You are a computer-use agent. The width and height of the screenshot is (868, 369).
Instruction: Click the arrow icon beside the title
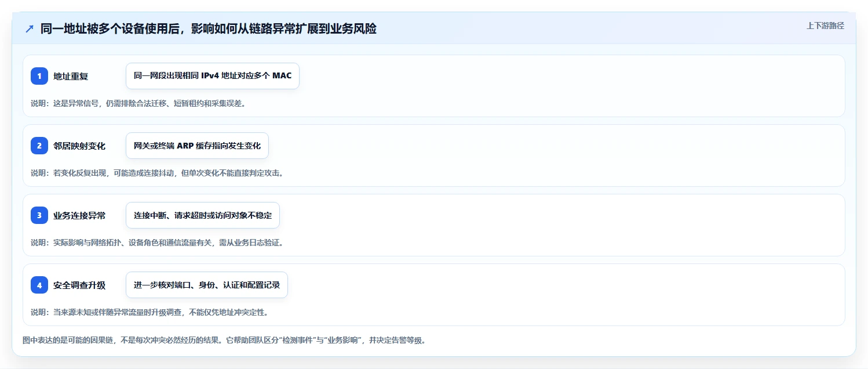(x=30, y=29)
